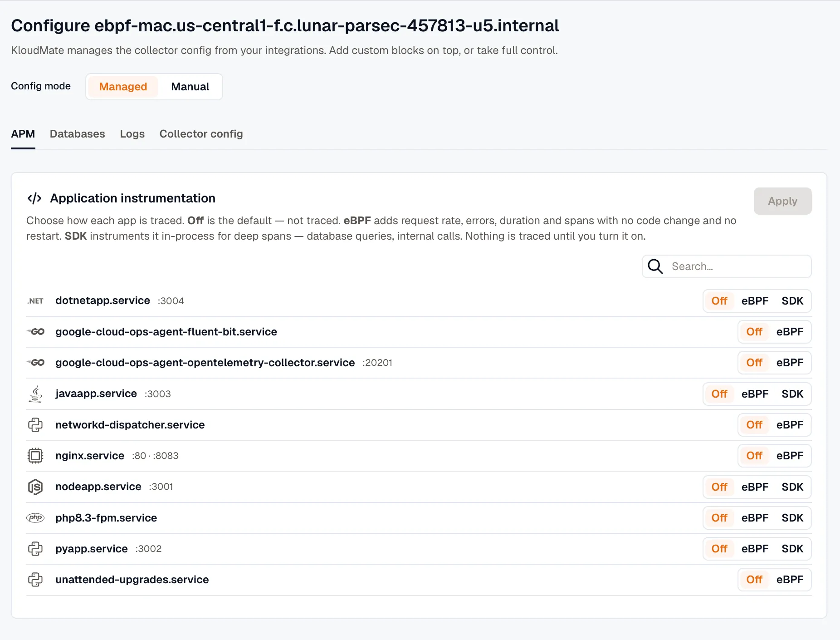Click port :20201 of opentelemetry-collector service

coord(377,363)
